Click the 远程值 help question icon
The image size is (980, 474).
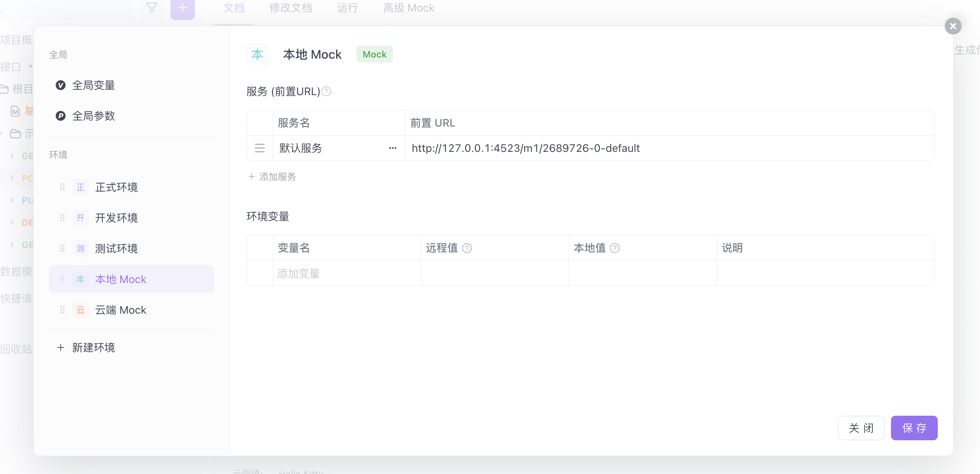pos(467,248)
